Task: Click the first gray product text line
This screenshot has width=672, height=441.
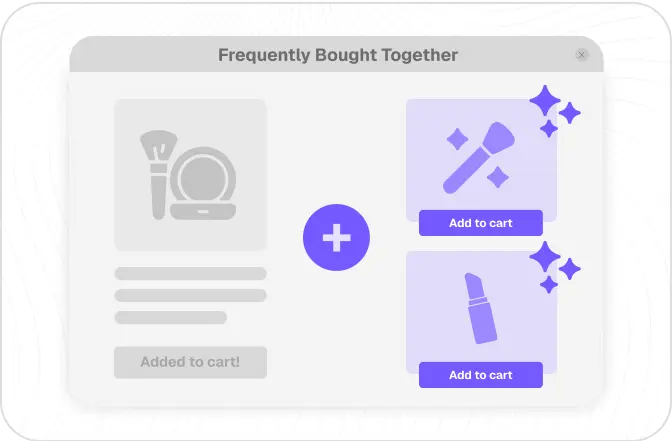Action: [x=190, y=273]
